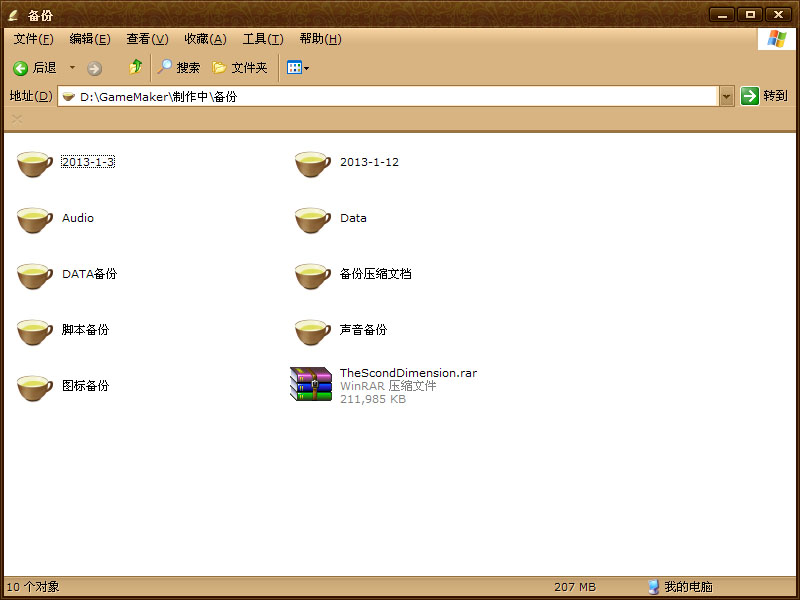Select the 图标备份 folder icon
This screenshot has width=800, height=600.
click(x=35, y=388)
